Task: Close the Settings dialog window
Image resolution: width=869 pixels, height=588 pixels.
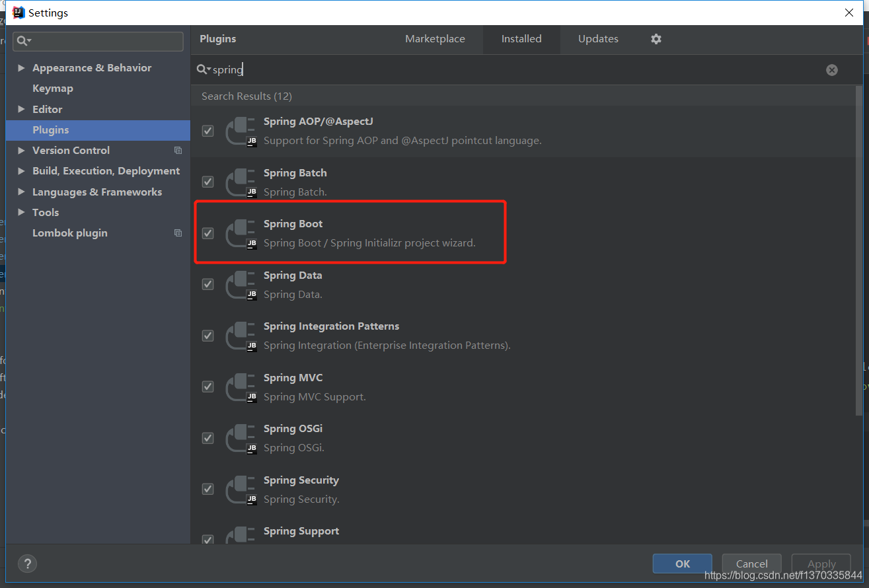Action: tap(849, 13)
